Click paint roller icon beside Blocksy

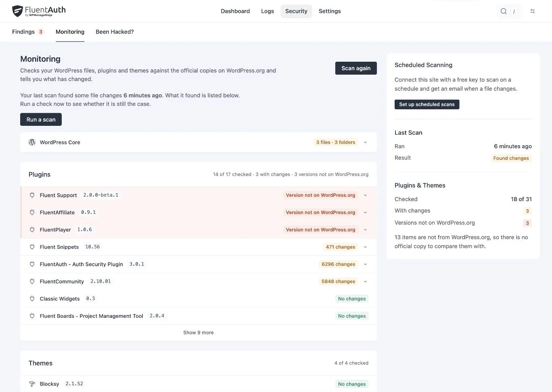(32, 384)
